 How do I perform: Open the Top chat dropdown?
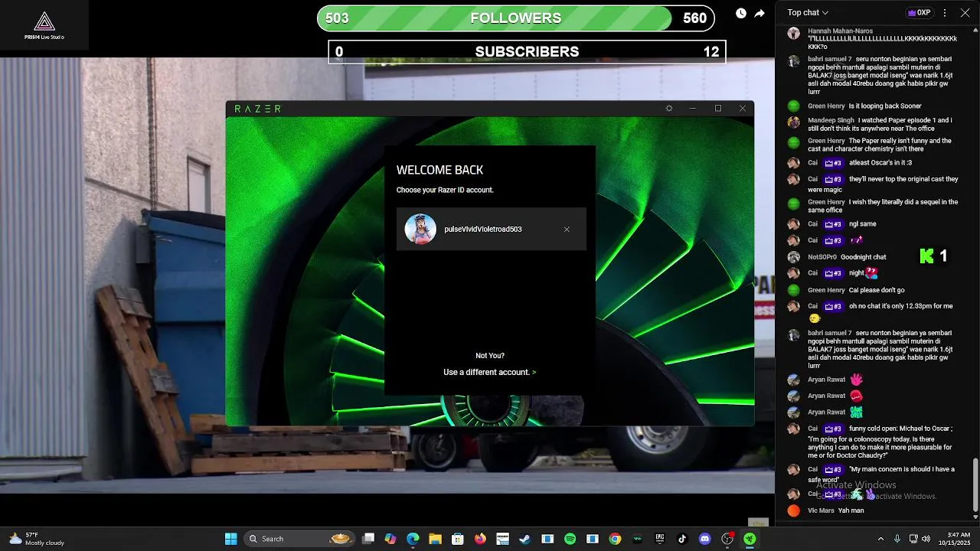click(x=808, y=13)
